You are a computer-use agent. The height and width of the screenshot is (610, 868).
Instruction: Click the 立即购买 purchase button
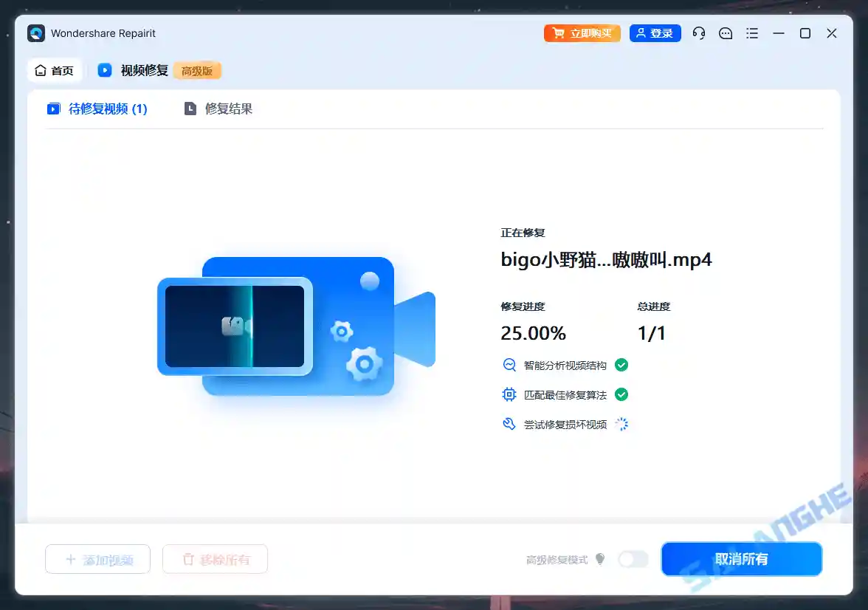coord(582,33)
